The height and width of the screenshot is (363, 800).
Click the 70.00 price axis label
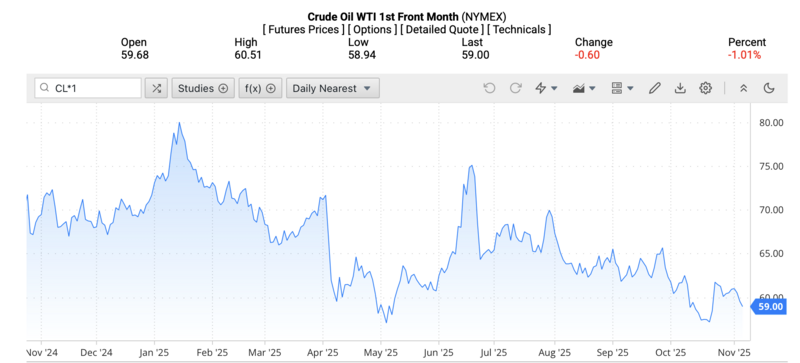771,210
